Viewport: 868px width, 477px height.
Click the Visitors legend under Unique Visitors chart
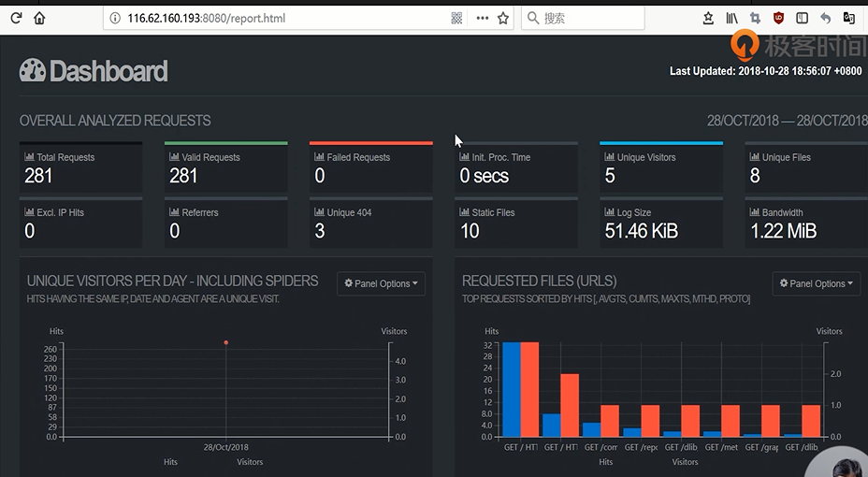point(250,461)
